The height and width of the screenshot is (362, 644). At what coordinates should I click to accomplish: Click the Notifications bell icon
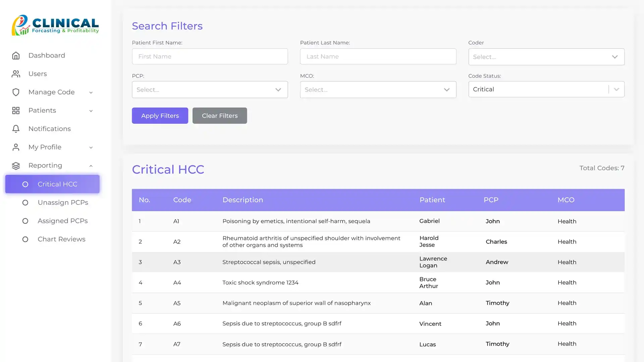click(x=16, y=129)
